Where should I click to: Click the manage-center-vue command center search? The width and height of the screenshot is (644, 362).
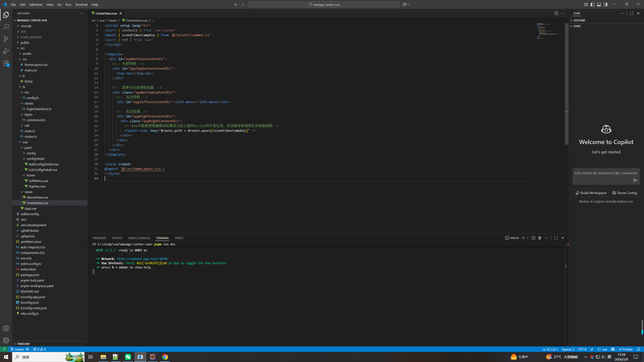324,5
